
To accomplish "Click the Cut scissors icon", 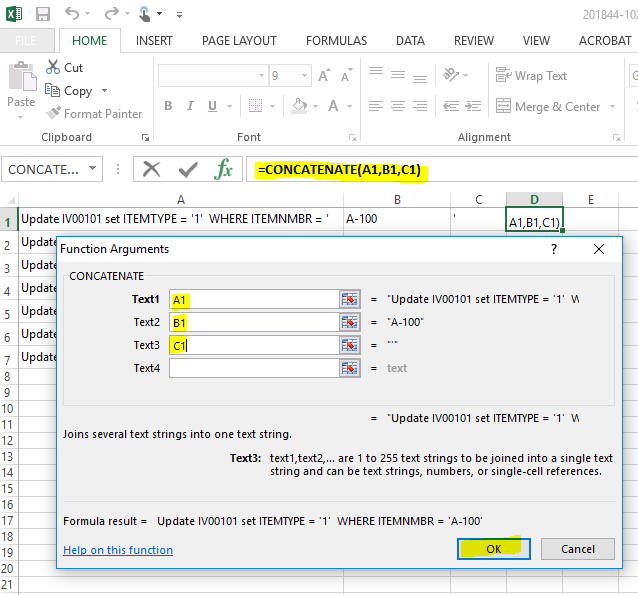I will 53,67.
